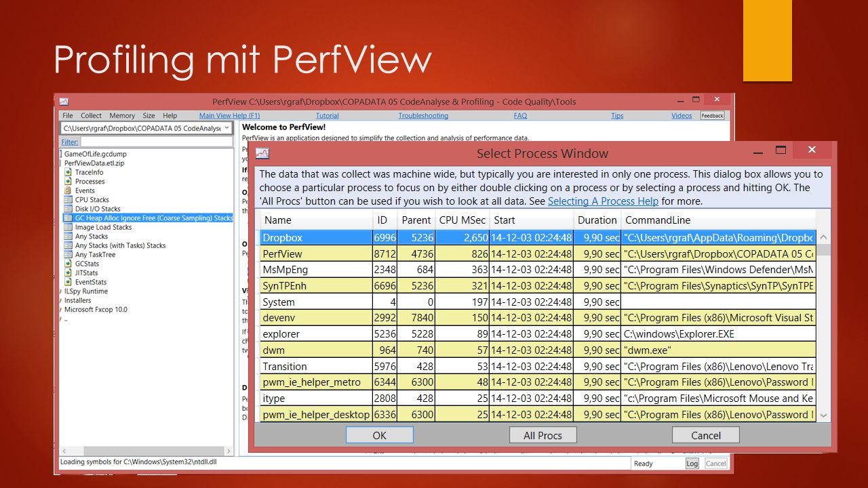This screenshot has width=868, height=488.
Task: Click the CPU Stacks table icon
Action: tap(68, 200)
